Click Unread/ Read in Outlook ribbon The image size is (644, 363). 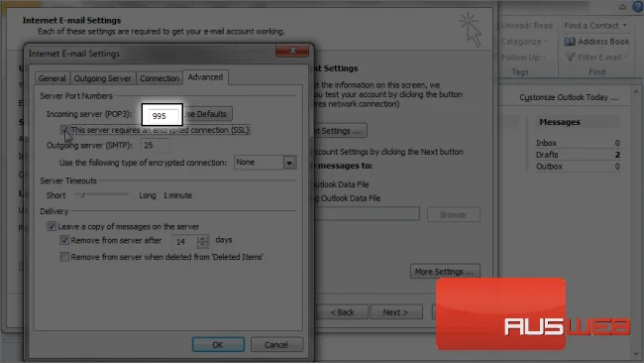point(526,26)
